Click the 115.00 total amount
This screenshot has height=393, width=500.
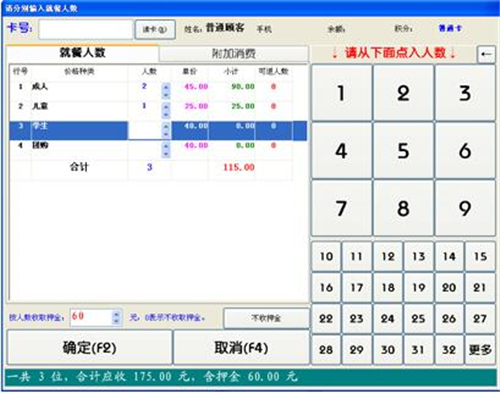pyautogui.click(x=239, y=167)
